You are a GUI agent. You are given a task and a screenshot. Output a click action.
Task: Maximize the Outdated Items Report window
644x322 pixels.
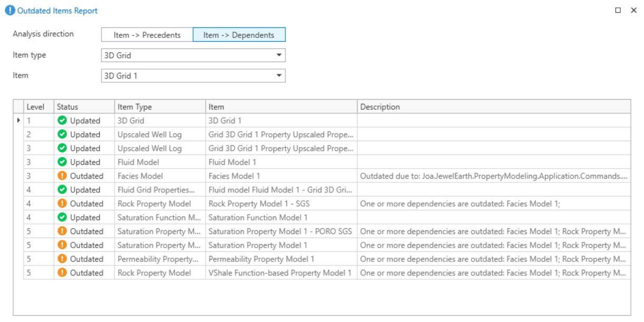point(618,11)
